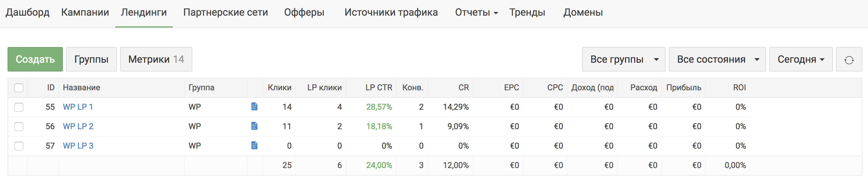Screen dimensions: 868x185
Task: Check the box for landing 57
Action: tap(19, 146)
